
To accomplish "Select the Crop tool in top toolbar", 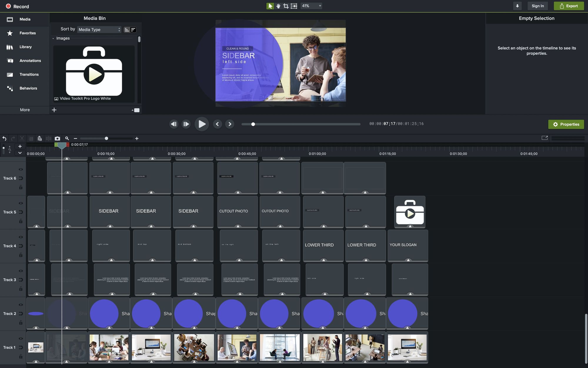I will (286, 6).
